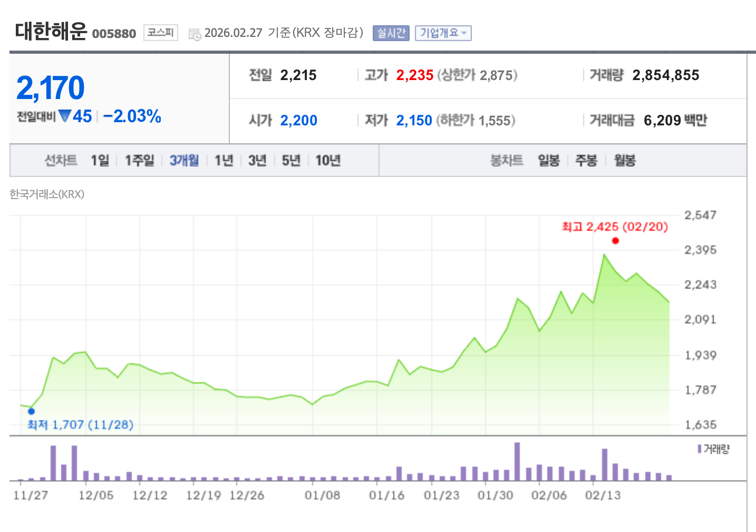
Task: Click the 02/13 x-axis date label
Action: tap(603, 495)
